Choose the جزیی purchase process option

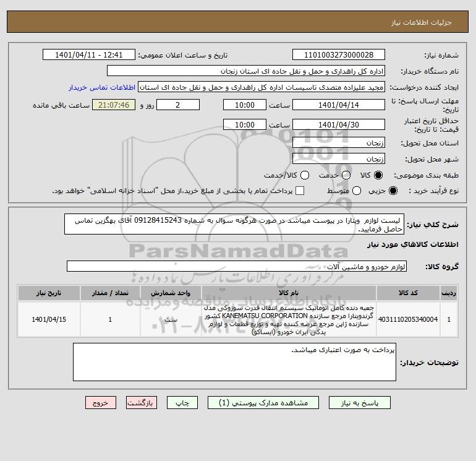pos(393,191)
